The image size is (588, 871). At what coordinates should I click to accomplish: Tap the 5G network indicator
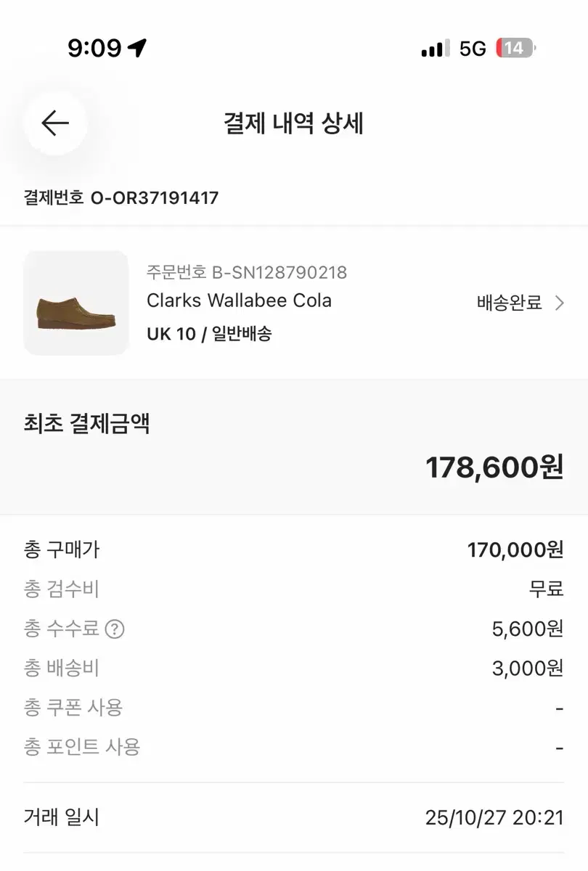(473, 49)
